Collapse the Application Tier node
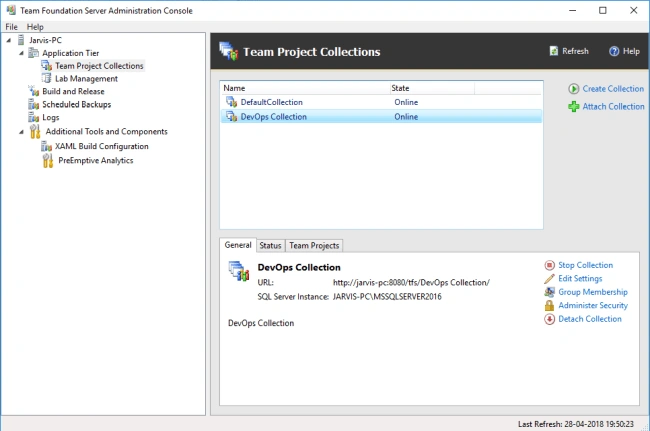 click(21, 53)
